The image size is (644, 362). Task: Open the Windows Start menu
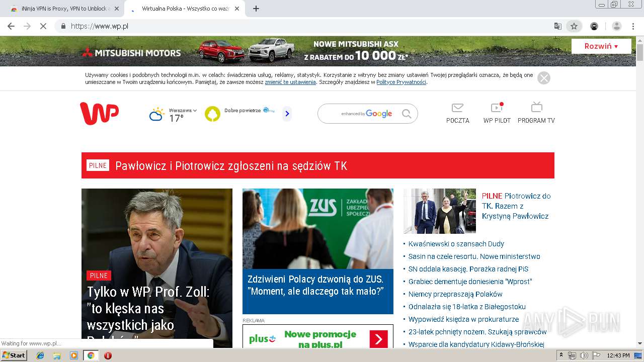(x=14, y=355)
